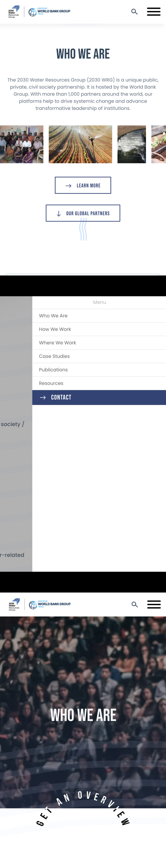Click the Contact button in the menu

click(99, 398)
